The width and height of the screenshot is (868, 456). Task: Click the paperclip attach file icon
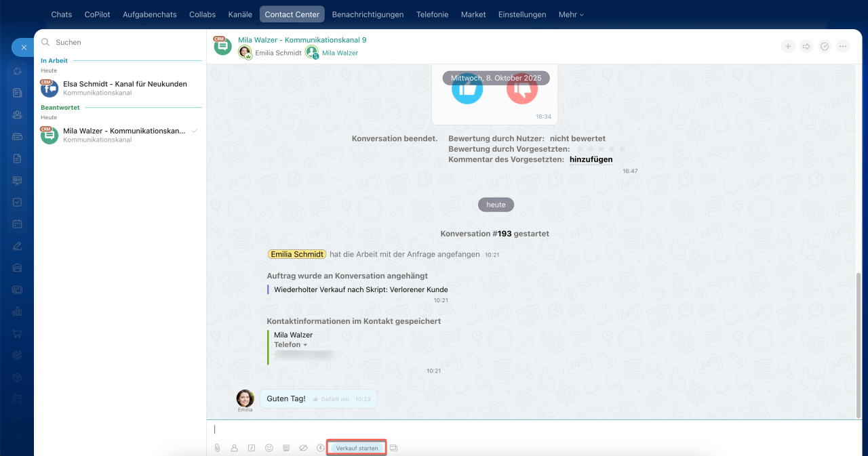[217, 448]
